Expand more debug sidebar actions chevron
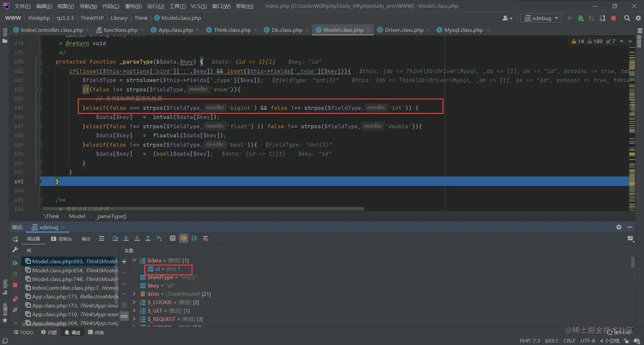The width and height of the screenshot is (644, 345). 15,323
